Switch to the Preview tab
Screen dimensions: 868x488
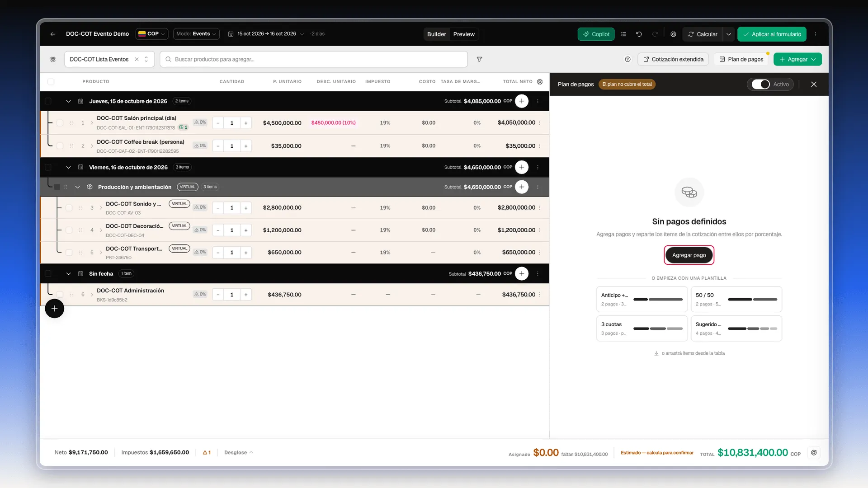point(464,34)
